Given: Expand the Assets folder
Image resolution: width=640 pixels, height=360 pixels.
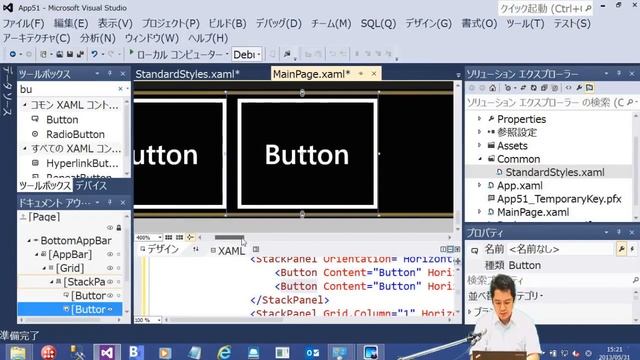Looking at the screenshot, I should pyautogui.click(x=480, y=146).
